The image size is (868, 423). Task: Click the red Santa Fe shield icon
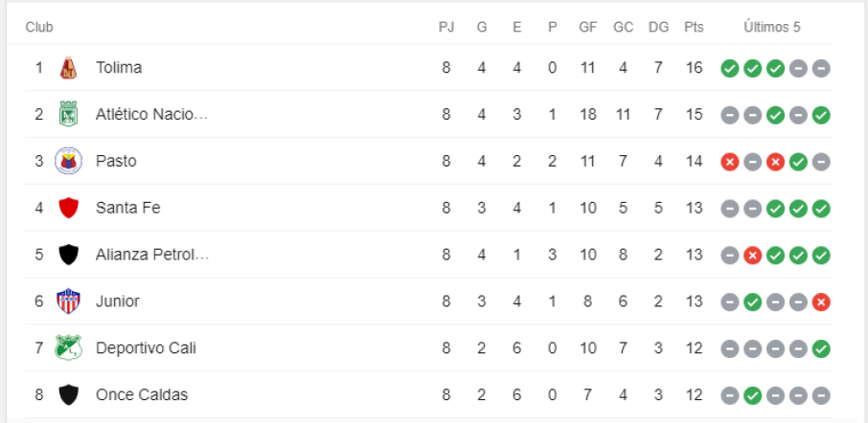coord(68,208)
